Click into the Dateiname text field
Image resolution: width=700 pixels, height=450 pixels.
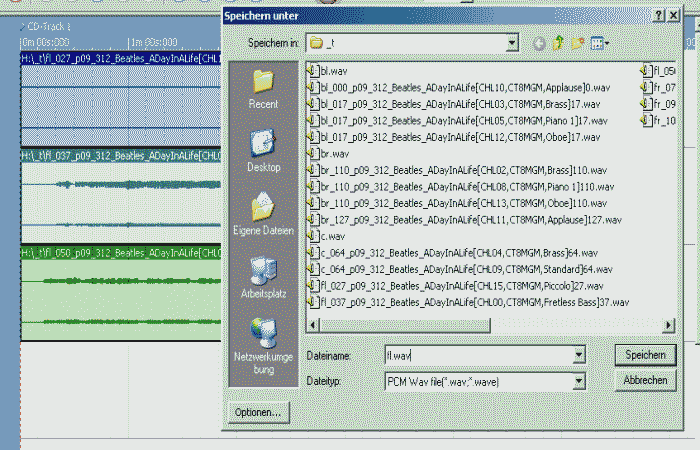tap(475, 355)
